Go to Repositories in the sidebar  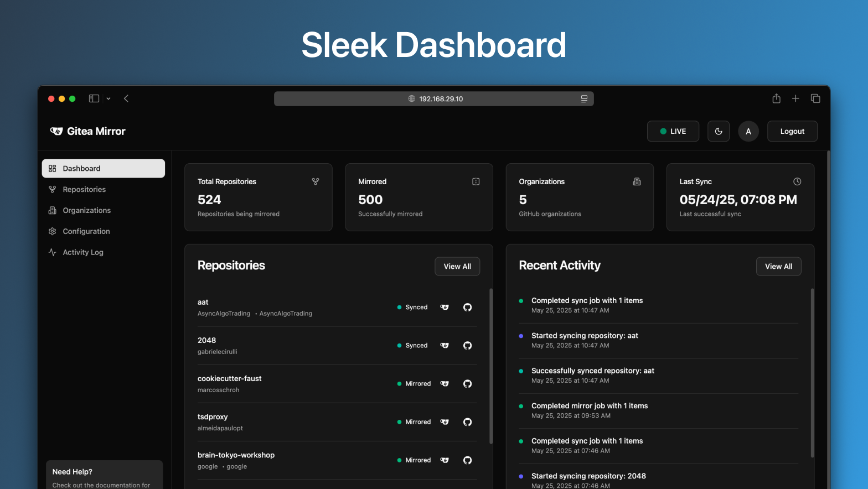click(x=84, y=190)
